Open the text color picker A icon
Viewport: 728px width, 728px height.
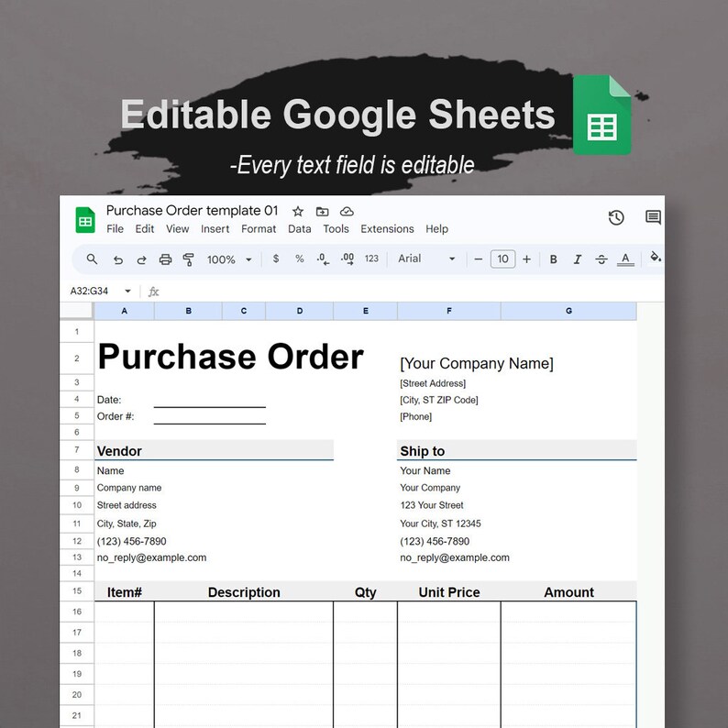(x=625, y=259)
